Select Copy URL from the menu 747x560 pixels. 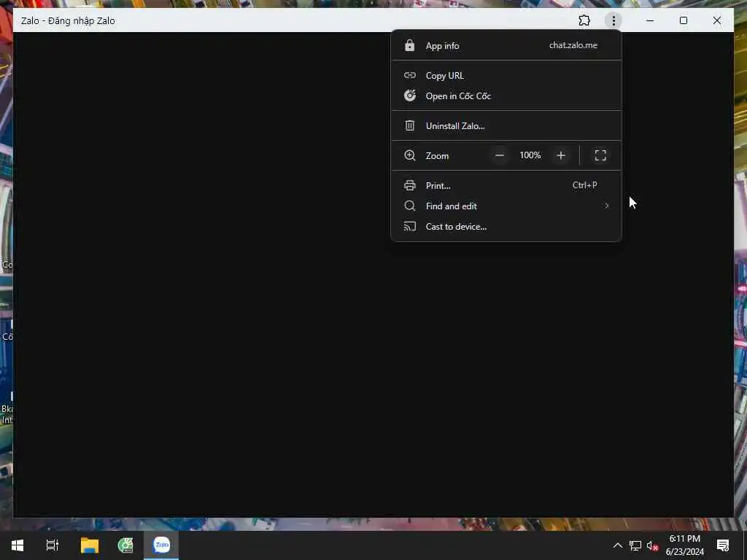tap(506, 75)
